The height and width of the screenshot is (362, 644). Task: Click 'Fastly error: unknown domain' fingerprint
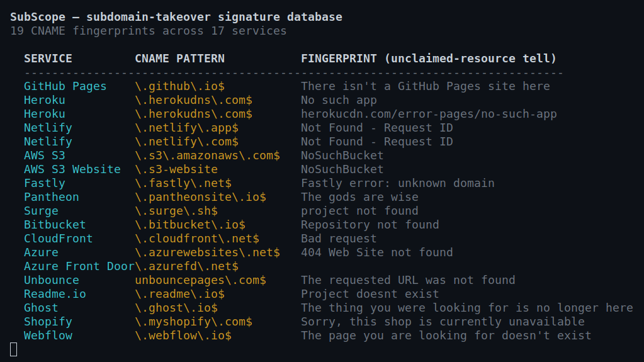[x=398, y=183]
